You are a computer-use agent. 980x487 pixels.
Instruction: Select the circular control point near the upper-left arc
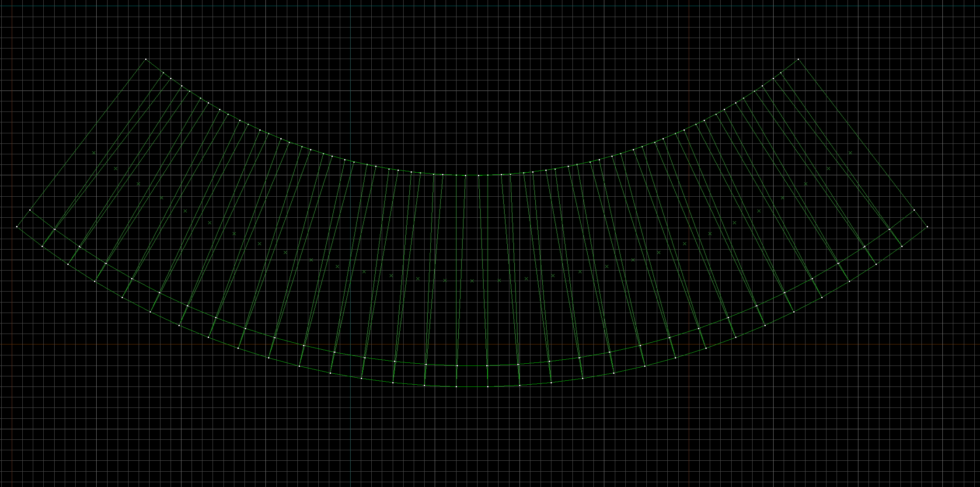(162, 72)
